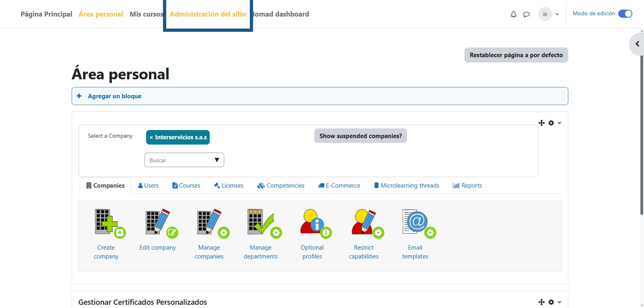Click Show suspended companies button
Image resolution: width=644 pixels, height=308 pixels.
[360, 136]
